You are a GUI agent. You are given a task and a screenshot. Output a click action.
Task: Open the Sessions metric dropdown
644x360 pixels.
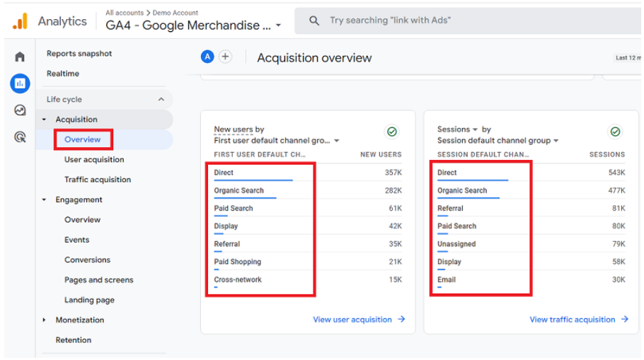click(x=475, y=129)
